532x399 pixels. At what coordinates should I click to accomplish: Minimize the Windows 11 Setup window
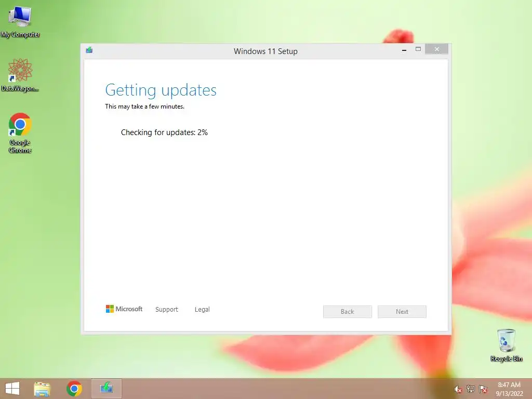click(404, 50)
